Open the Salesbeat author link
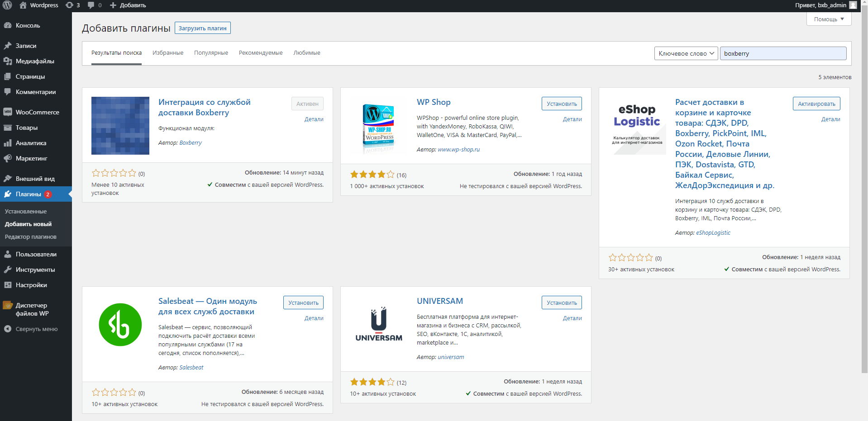Screen dimensions: 868x421 coord(191,368)
